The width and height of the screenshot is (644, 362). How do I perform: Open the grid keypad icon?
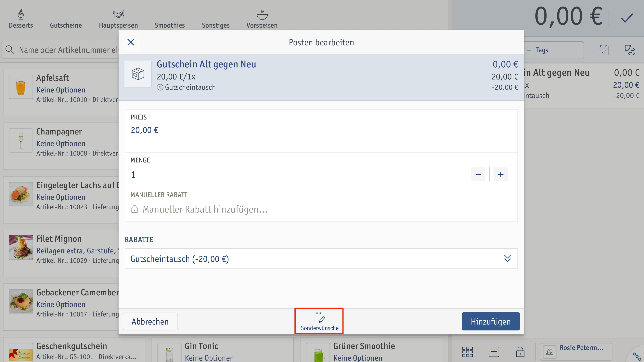pos(467,352)
